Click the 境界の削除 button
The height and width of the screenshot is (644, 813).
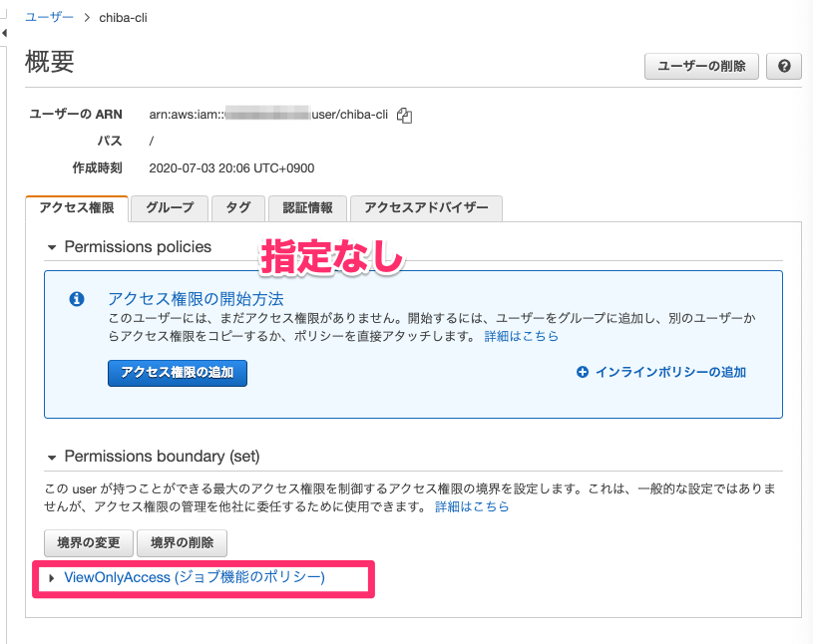(x=182, y=542)
